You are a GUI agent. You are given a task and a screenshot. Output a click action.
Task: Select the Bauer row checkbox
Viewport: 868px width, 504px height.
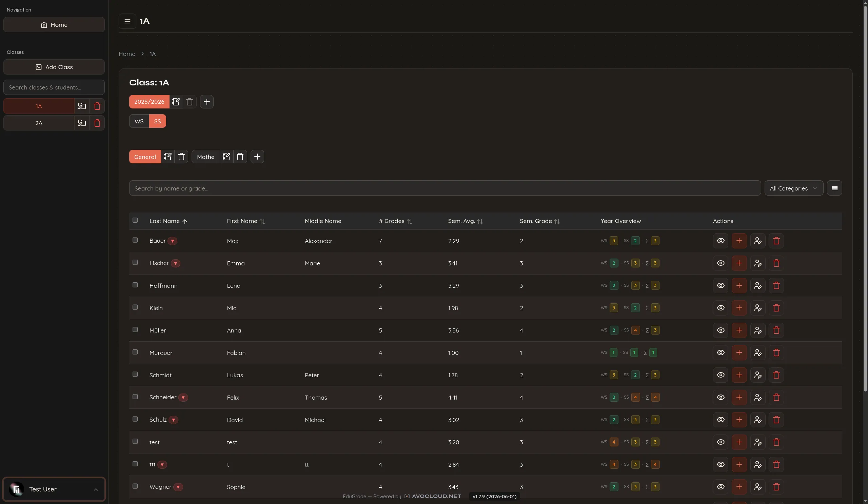(x=135, y=240)
